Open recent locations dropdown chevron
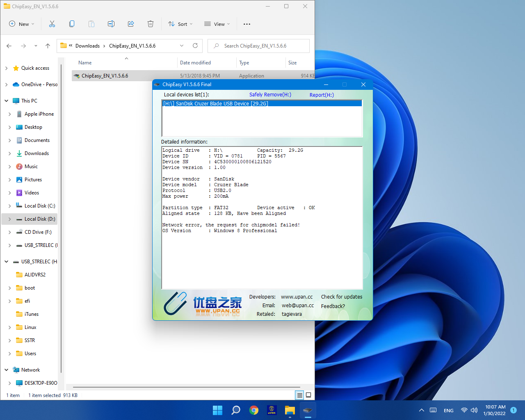The image size is (525, 420). point(36,46)
